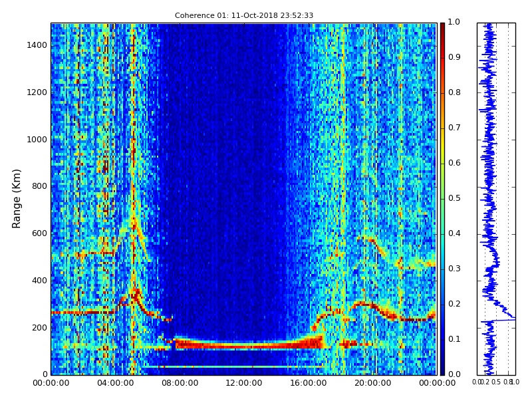The width and height of the screenshot is (532, 399).
Task: Click the colorbar 1.0 label
Action: click(x=454, y=22)
